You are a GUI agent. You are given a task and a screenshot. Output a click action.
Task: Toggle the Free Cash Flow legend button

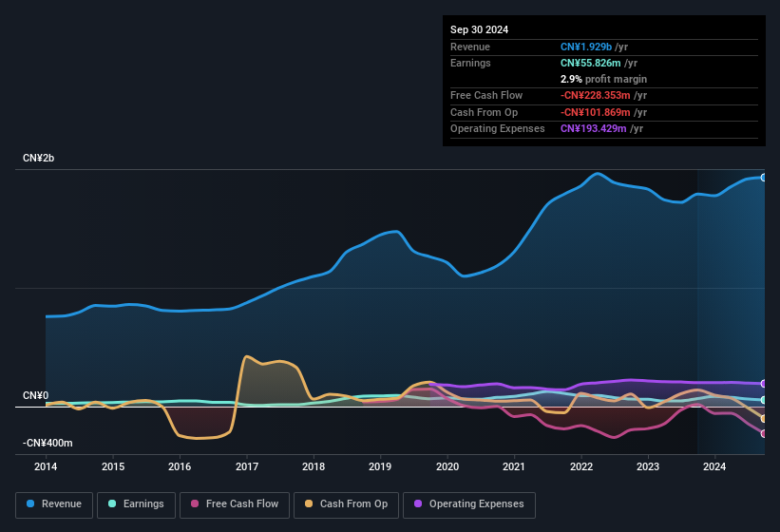click(235, 504)
